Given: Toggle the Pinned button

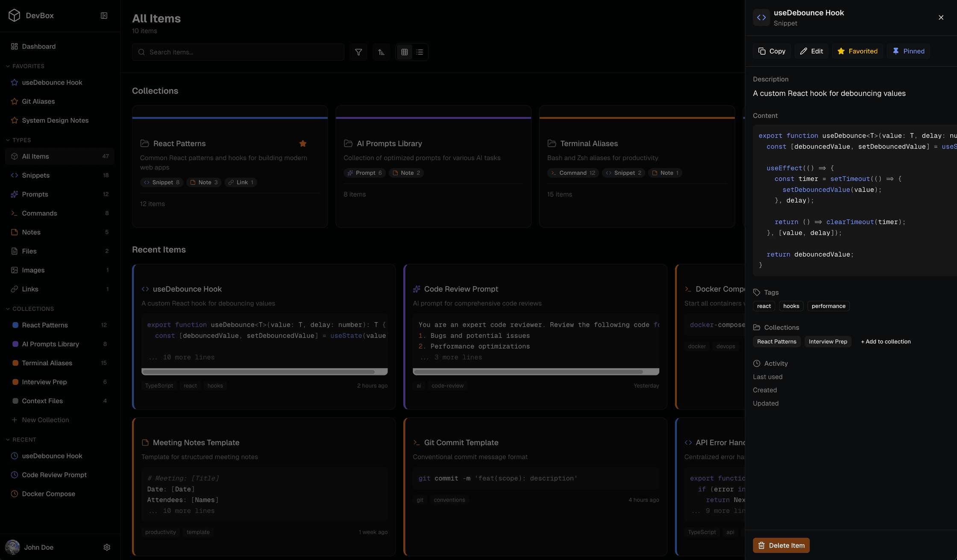Looking at the screenshot, I should click(x=908, y=51).
